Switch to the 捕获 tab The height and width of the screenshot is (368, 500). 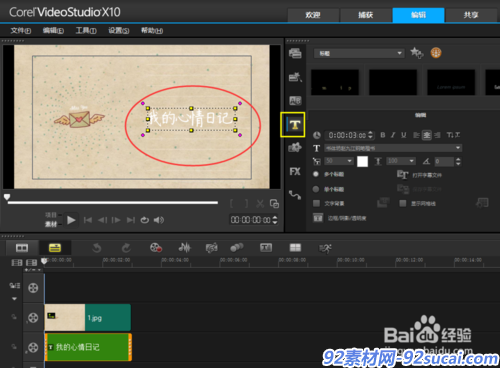click(365, 15)
